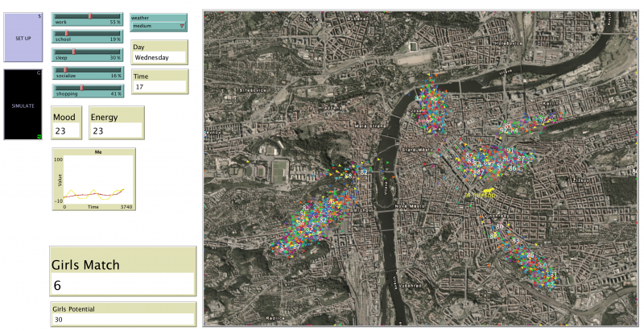Click the school slider handle
The height and width of the screenshot is (331, 644).
(x=67, y=34)
